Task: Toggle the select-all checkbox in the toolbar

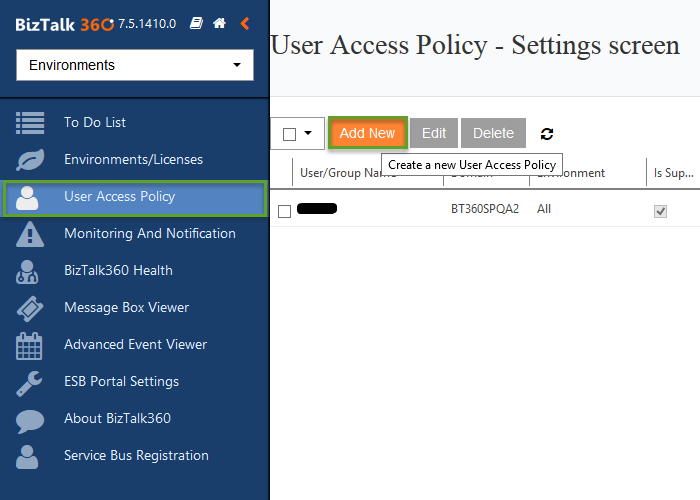Action: coord(289,134)
